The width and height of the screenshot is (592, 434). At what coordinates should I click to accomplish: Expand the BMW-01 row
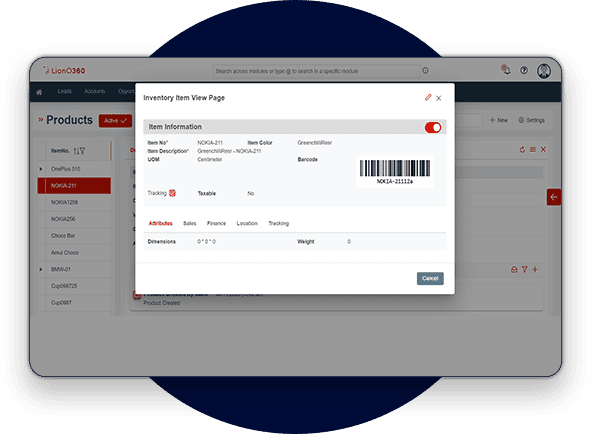tap(41, 269)
